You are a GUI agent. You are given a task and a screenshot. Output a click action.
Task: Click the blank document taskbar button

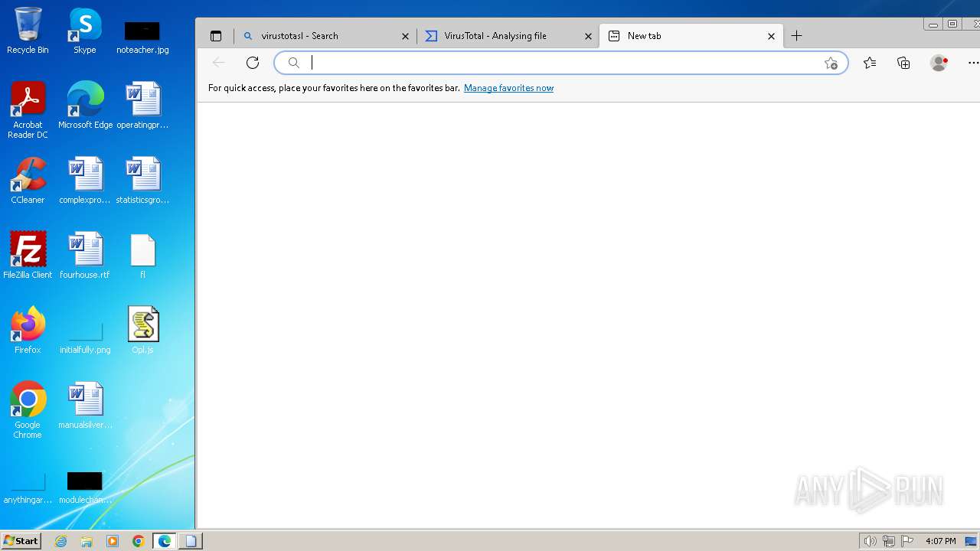click(x=191, y=541)
